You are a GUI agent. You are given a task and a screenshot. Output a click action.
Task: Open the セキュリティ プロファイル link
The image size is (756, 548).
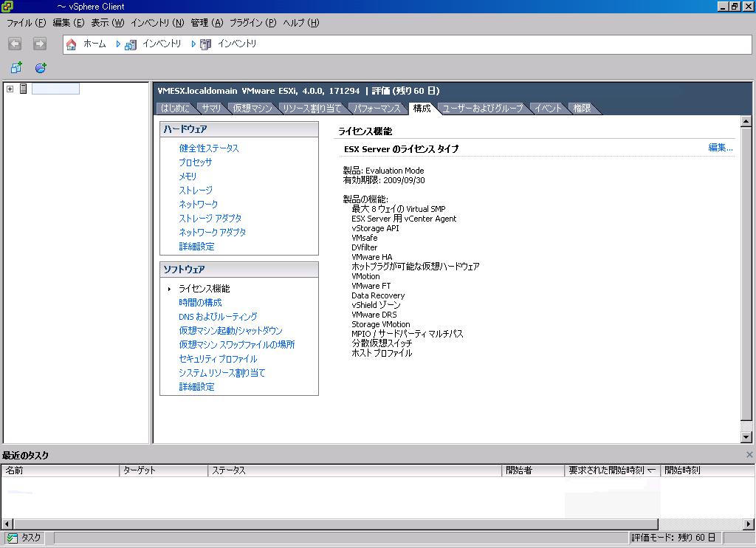point(218,359)
